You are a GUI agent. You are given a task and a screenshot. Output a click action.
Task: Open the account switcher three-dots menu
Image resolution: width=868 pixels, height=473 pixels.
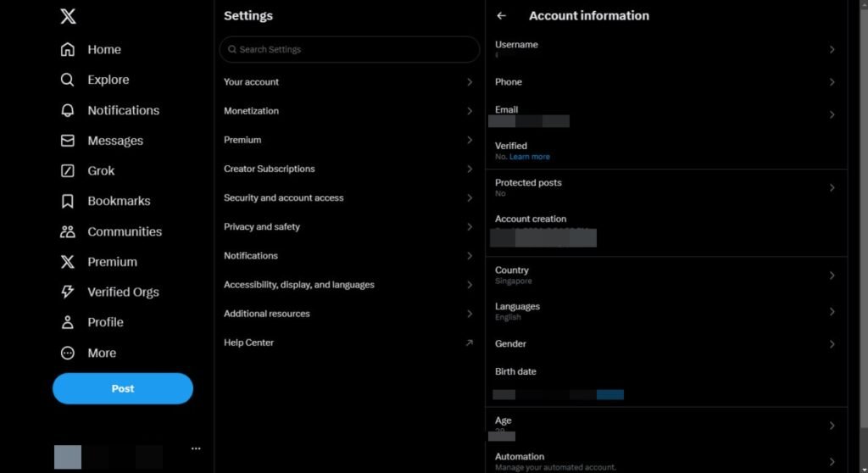click(196, 448)
